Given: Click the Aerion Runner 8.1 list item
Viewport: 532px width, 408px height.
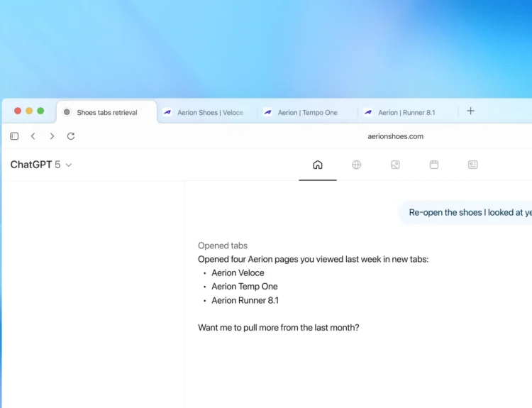Looking at the screenshot, I should click(245, 300).
